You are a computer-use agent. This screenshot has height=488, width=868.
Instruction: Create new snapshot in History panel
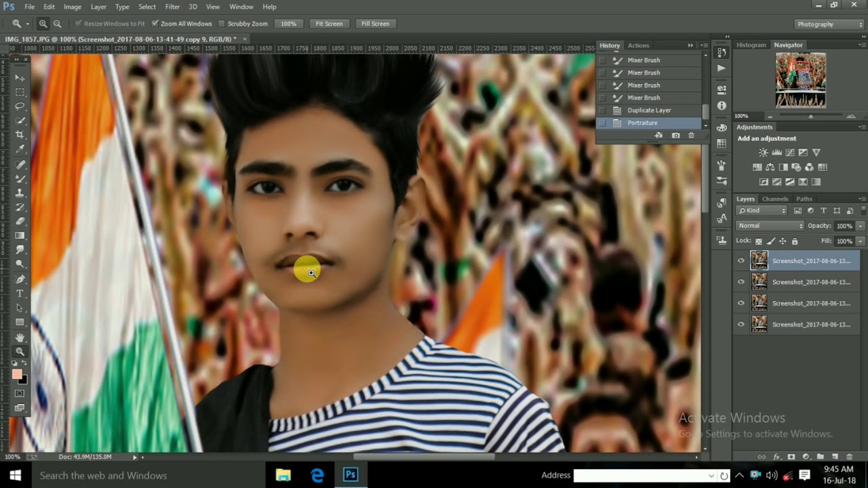(x=675, y=136)
